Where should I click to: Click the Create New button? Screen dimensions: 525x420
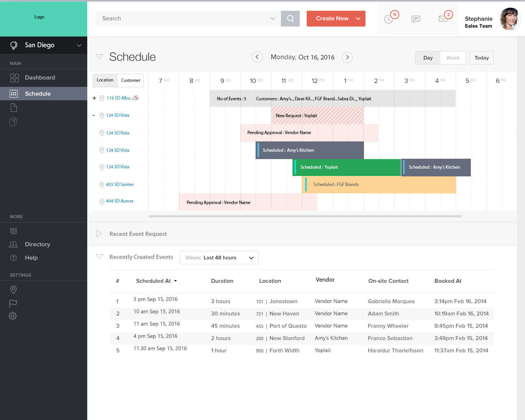click(336, 18)
